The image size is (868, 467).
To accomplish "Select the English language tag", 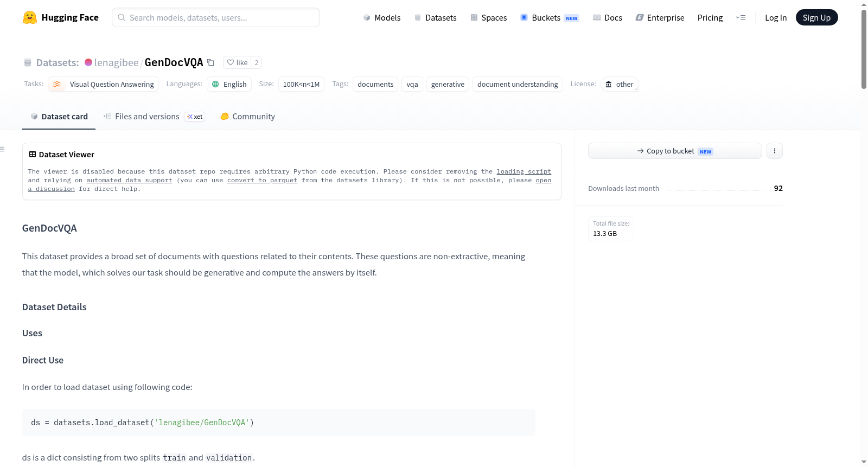I will pyautogui.click(x=229, y=84).
